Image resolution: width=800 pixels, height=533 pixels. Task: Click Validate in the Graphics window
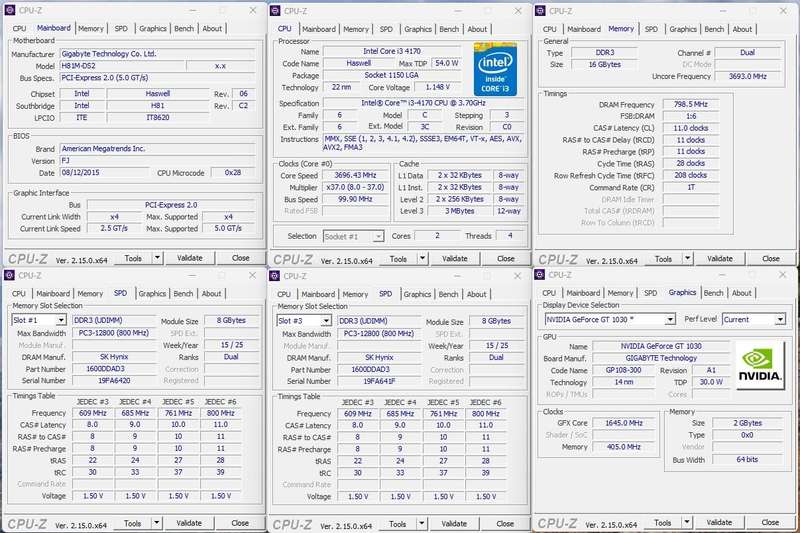[719, 522]
